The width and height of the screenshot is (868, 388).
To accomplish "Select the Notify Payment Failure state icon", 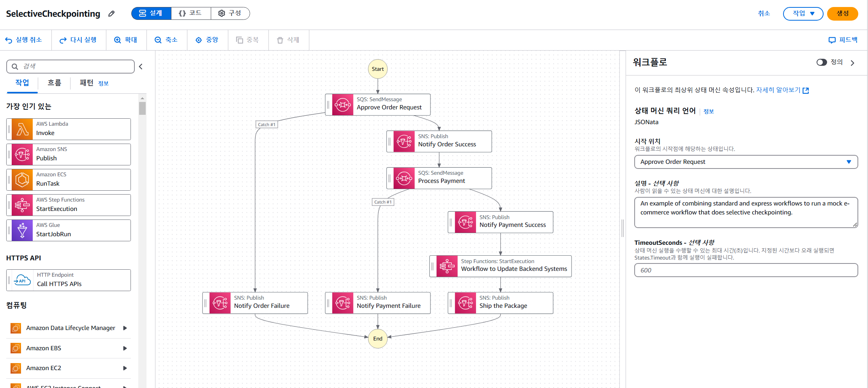I will coord(342,303).
